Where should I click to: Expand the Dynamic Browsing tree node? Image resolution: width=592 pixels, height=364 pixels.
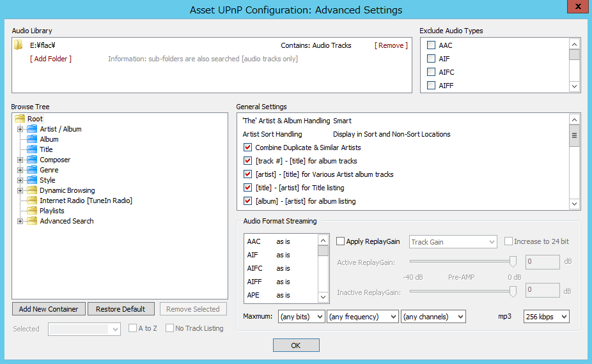(20, 190)
